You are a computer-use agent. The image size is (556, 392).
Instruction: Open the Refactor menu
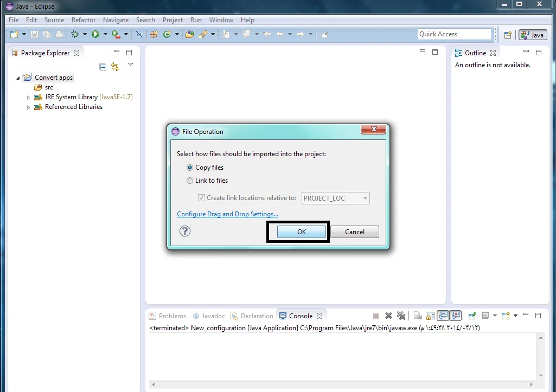[84, 20]
